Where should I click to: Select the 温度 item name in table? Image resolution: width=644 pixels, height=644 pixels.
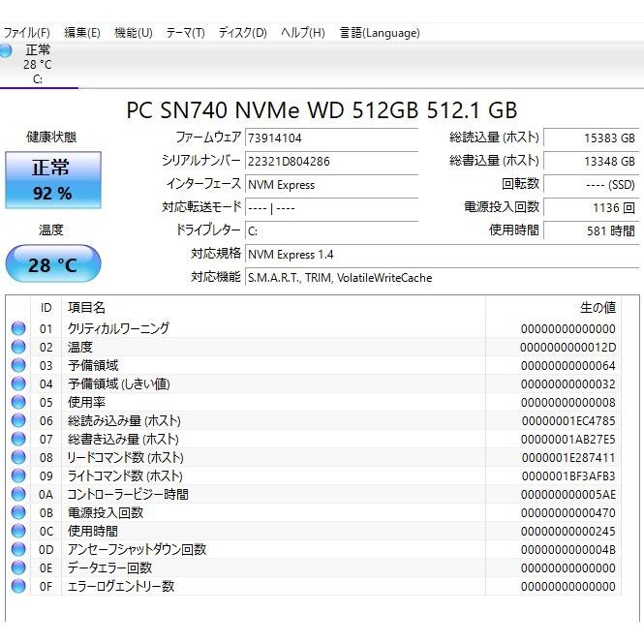tap(80, 347)
